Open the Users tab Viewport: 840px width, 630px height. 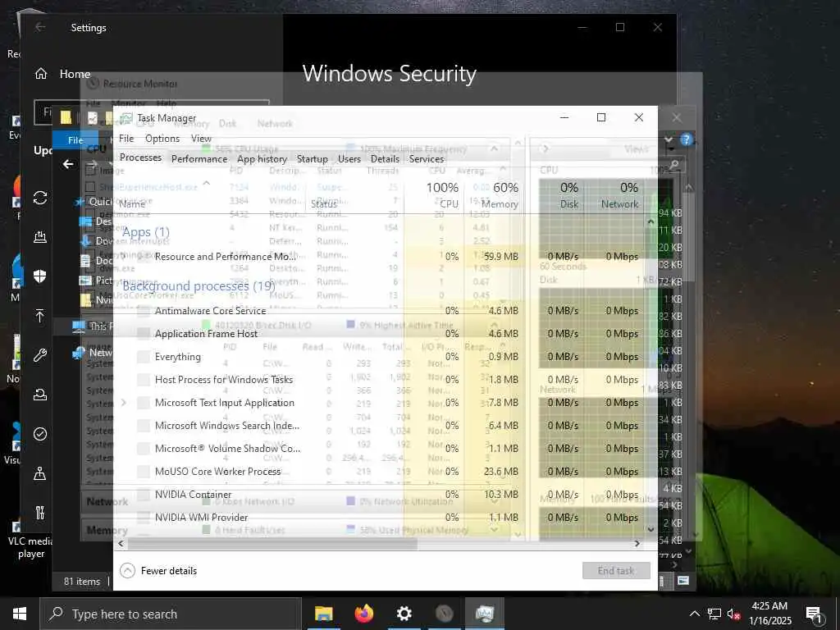point(349,158)
